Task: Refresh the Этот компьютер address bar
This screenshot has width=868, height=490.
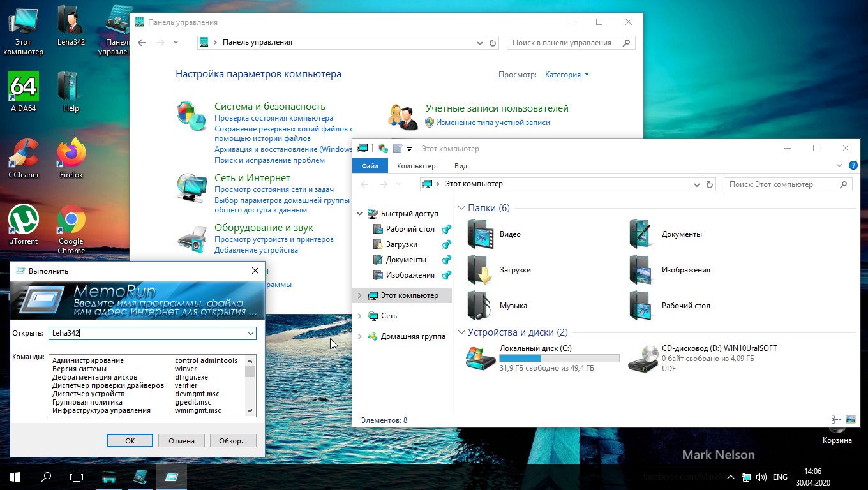Action: [710, 184]
